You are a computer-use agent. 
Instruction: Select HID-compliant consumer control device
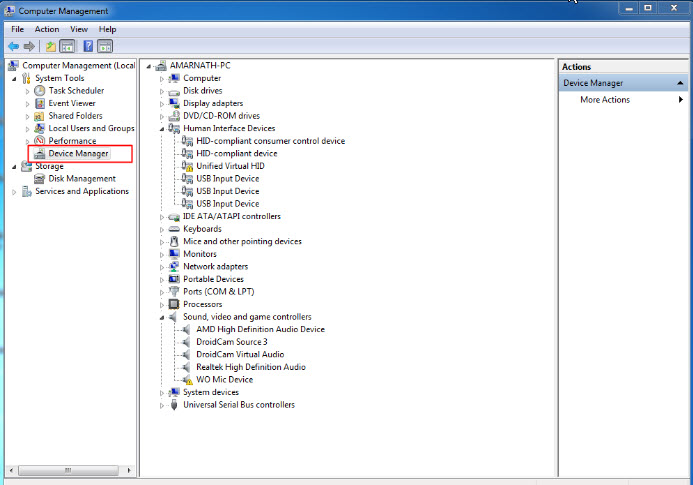(x=270, y=141)
